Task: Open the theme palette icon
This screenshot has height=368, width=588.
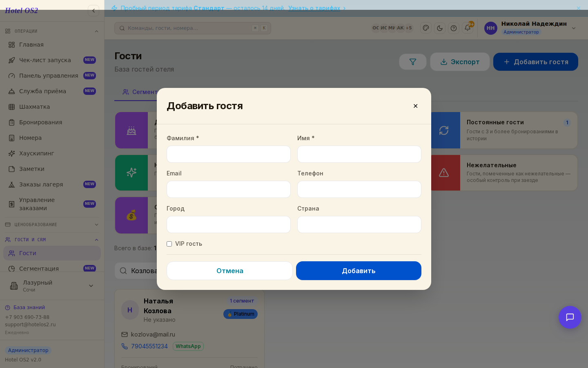Action: pos(426,28)
